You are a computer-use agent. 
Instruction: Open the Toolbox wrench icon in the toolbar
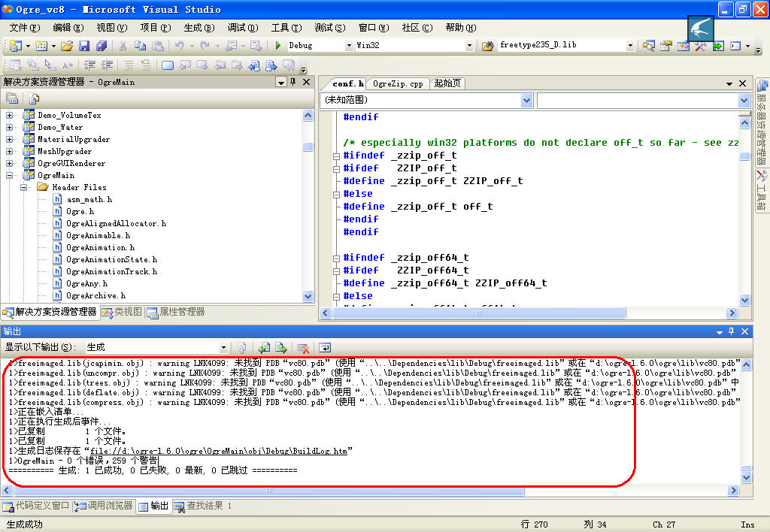click(701, 46)
